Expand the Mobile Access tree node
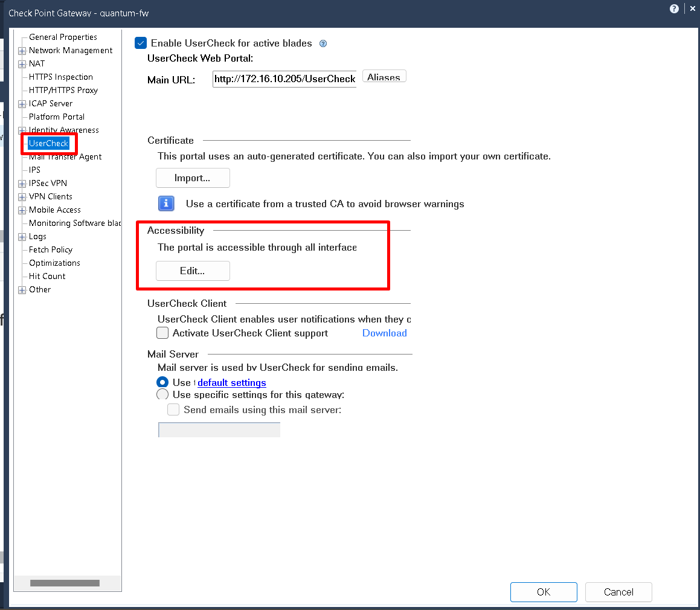This screenshot has width=700, height=610. coord(22,210)
